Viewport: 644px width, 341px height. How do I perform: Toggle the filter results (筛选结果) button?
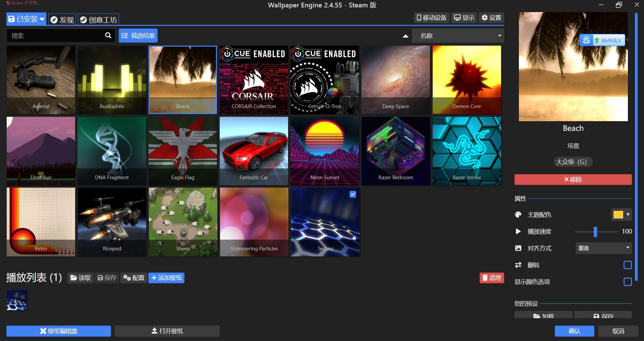point(138,36)
